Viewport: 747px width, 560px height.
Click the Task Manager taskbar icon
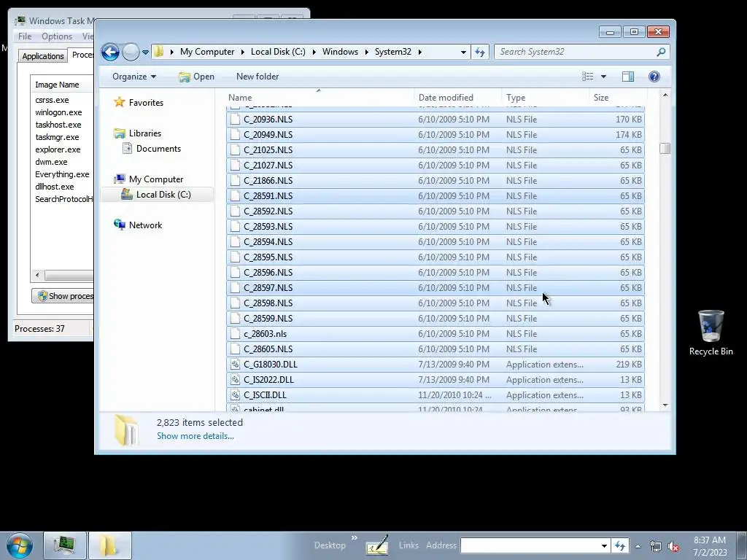click(x=65, y=545)
